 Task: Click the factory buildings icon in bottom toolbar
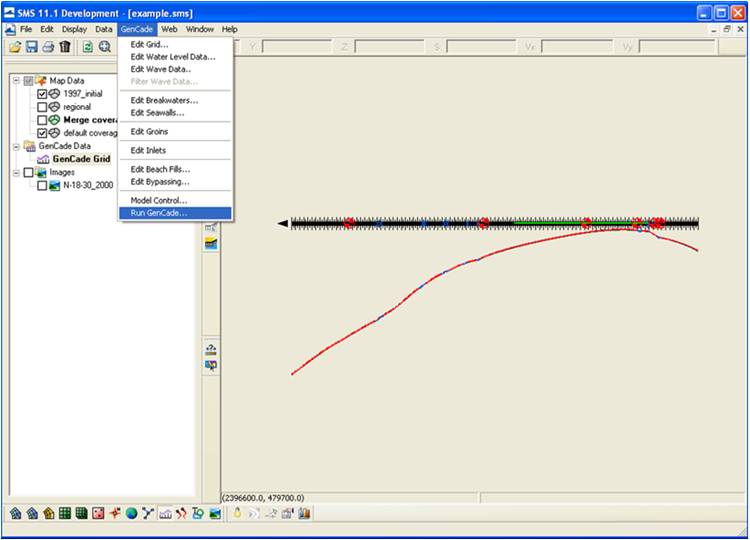tap(304, 514)
